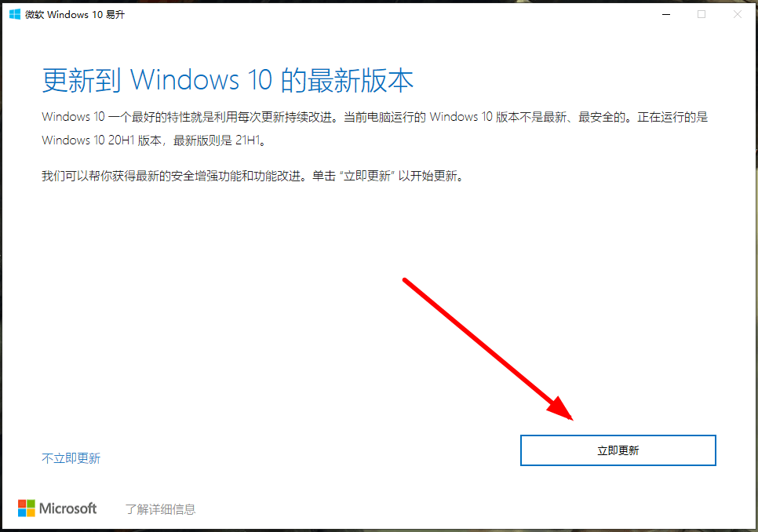Click the paragraph starting Windows 10 一个最好的特性
The image size is (758, 532).
(374, 129)
